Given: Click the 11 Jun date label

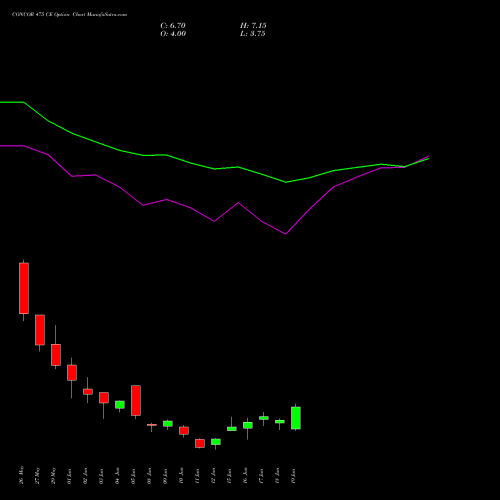Looking at the screenshot, I should (197, 475).
